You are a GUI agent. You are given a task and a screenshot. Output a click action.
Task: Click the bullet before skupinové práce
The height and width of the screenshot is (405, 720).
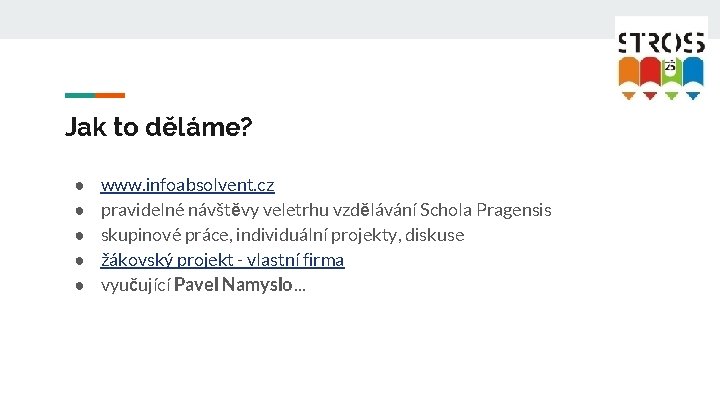(x=77, y=236)
